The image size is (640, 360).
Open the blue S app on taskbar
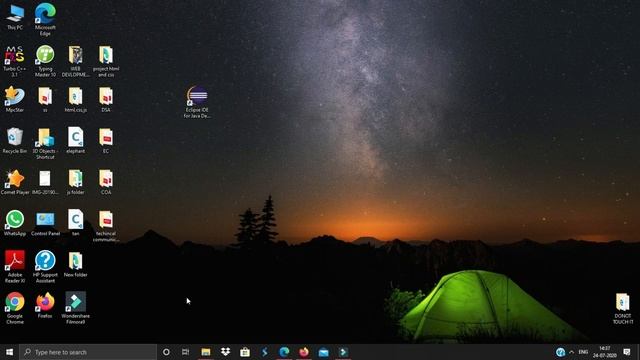tap(264, 352)
